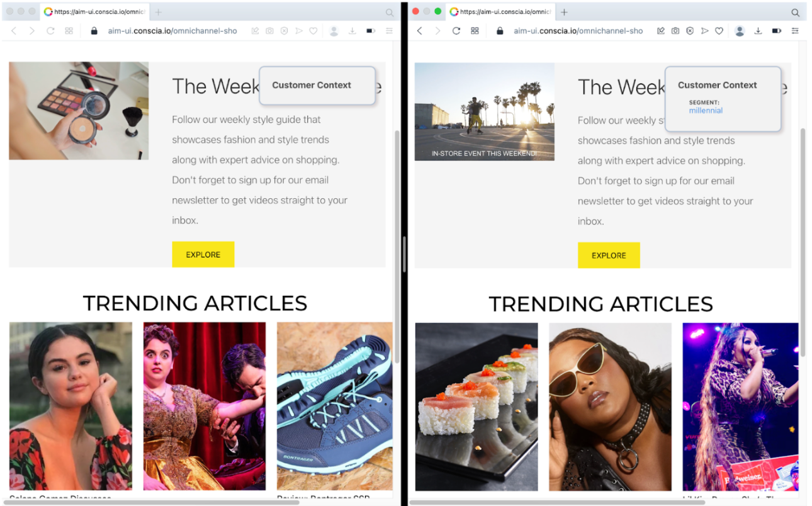Click the yellow EXPLORE button in left window

(x=203, y=254)
